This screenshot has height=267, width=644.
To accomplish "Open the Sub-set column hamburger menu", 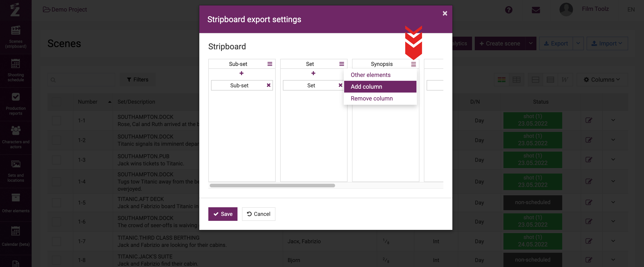I will click(x=270, y=64).
